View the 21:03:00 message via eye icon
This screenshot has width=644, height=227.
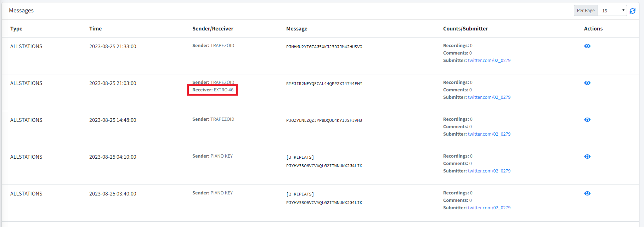point(587,83)
